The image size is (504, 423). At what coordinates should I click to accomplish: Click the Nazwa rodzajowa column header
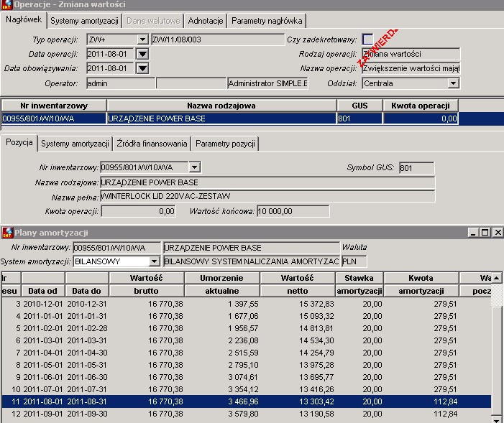click(x=221, y=106)
